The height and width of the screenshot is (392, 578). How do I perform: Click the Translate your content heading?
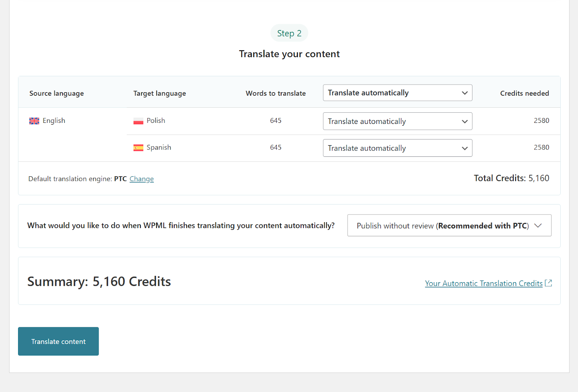click(x=289, y=54)
